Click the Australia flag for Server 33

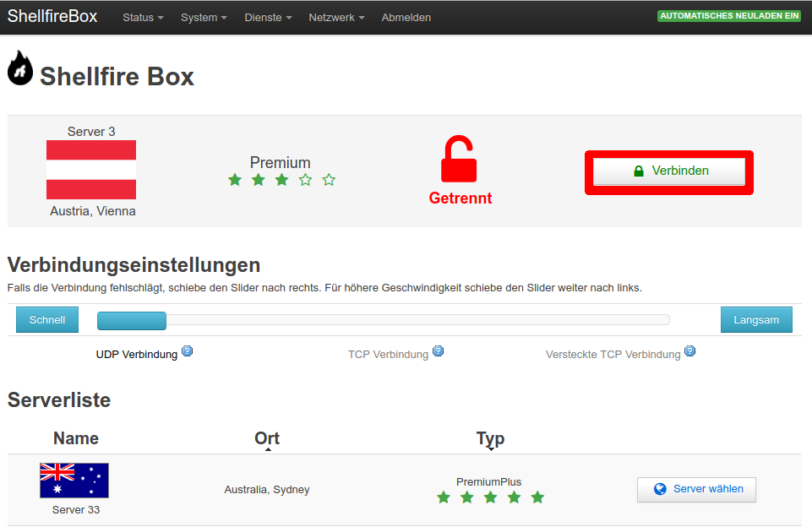74,481
